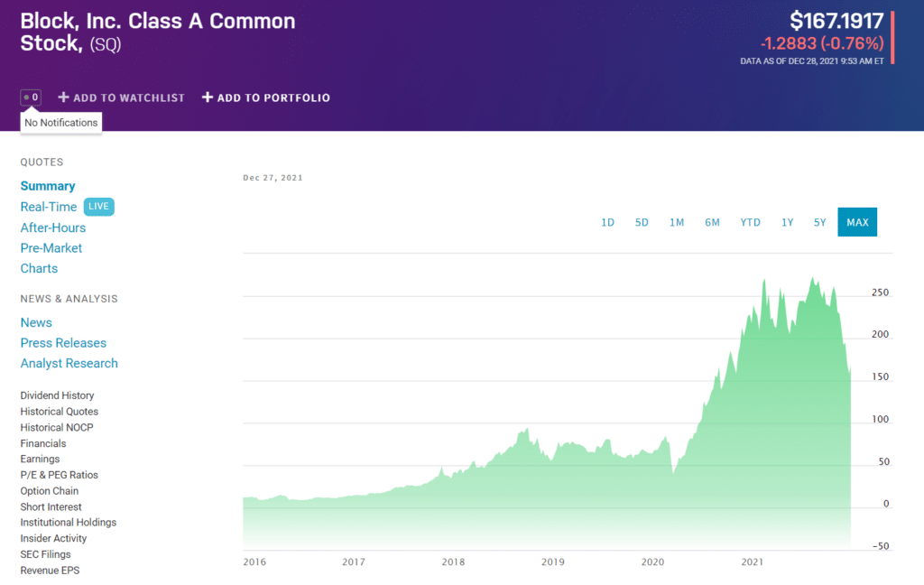Viewport: 924px width, 585px height.
Task: Click the NEWS & ANALYSIS section heading
Action: point(69,299)
